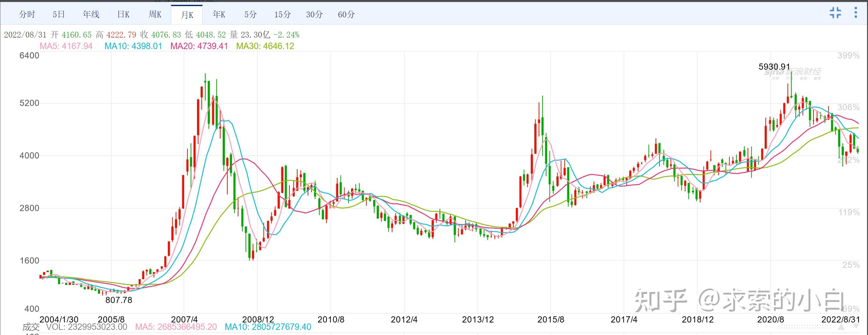The image size is (868, 335).
Task: Switch to 年K yearly view
Action: point(219,14)
